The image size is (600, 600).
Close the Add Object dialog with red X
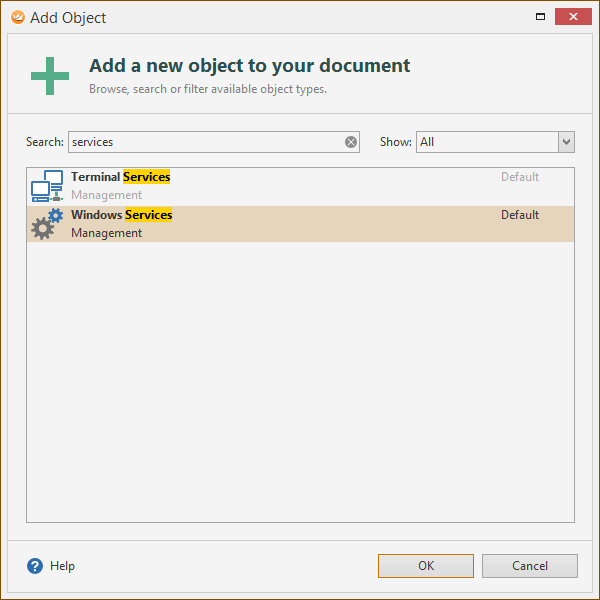[573, 16]
